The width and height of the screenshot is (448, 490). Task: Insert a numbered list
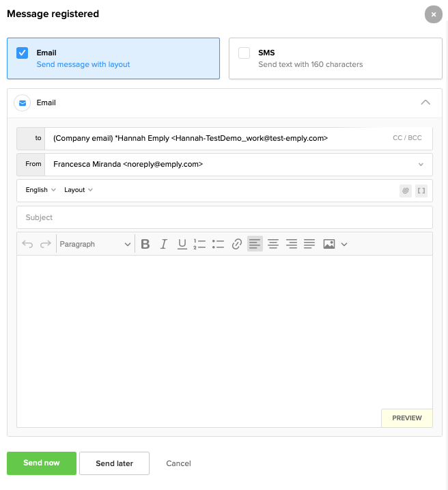[199, 244]
